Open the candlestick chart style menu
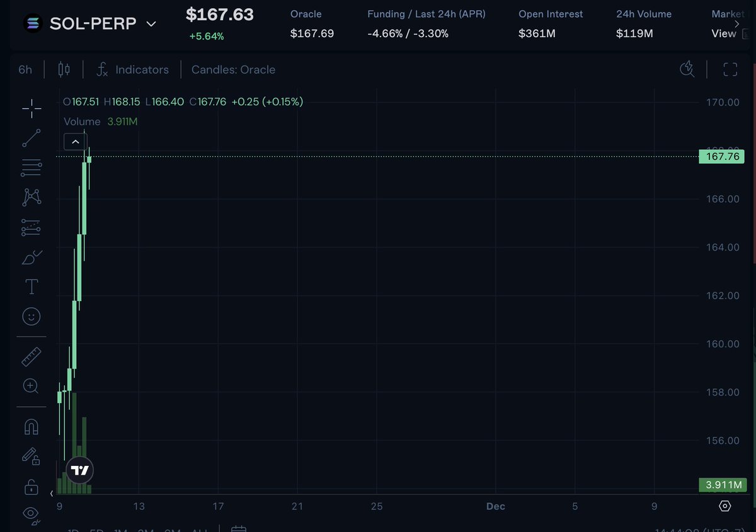The height and width of the screenshot is (532, 756). click(x=64, y=69)
